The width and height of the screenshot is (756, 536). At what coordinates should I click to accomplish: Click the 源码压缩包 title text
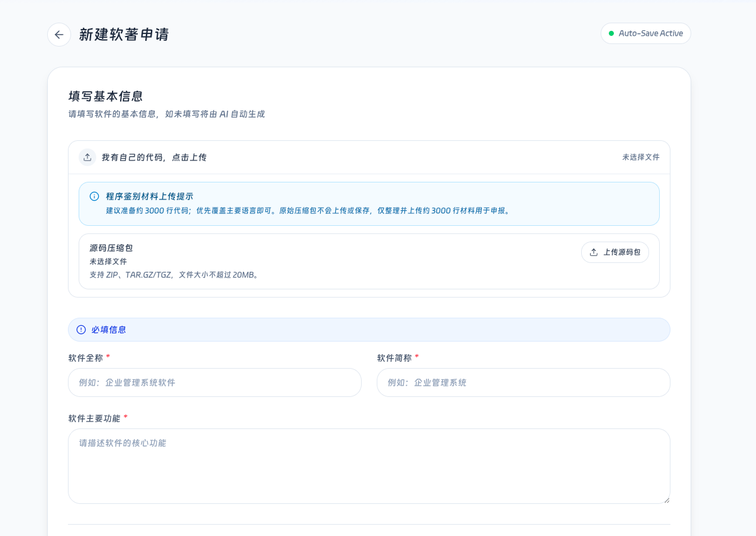click(111, 248)
